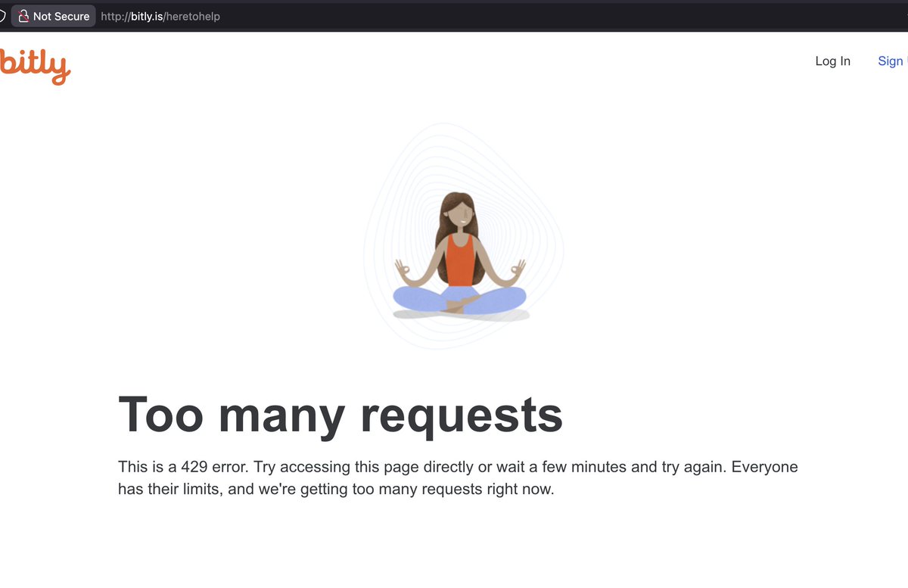The height and width of the screenshot is (588, 908).
Task: Click the shield icon in address bar
Action: coord(2,16)
